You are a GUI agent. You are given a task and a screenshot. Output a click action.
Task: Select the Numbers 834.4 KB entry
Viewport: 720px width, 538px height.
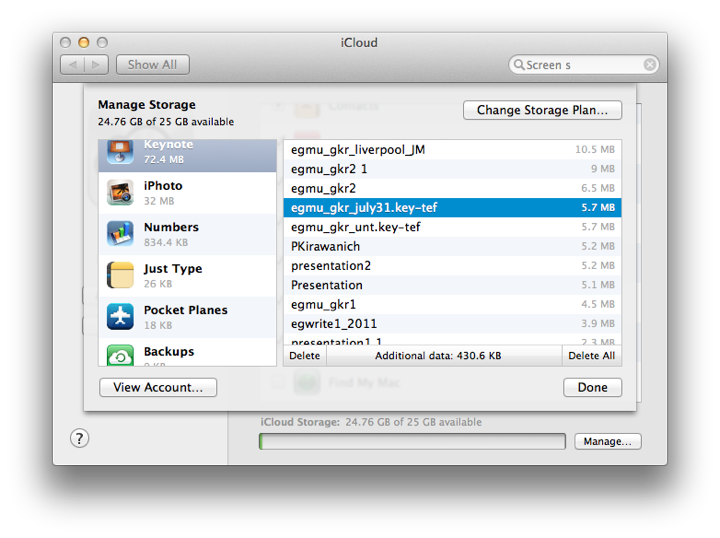(187, 234)
